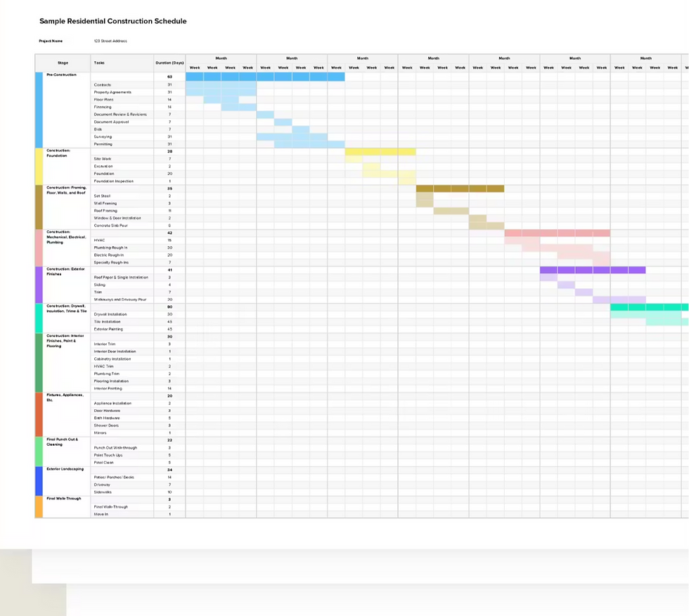Select the Walkways and Driveway Pour task

click(x=120, y=300)
